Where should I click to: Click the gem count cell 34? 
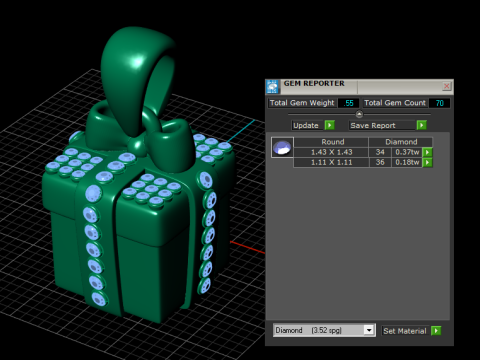[x=380, y=152]
